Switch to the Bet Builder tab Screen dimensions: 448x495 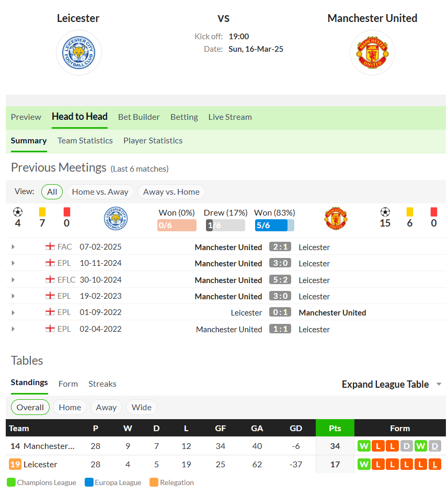[x=139, y=117]
